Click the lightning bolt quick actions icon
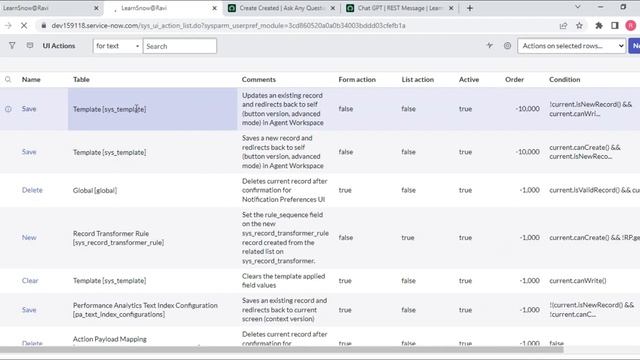Viewport: 640px width, 360px height. (490, 45)
